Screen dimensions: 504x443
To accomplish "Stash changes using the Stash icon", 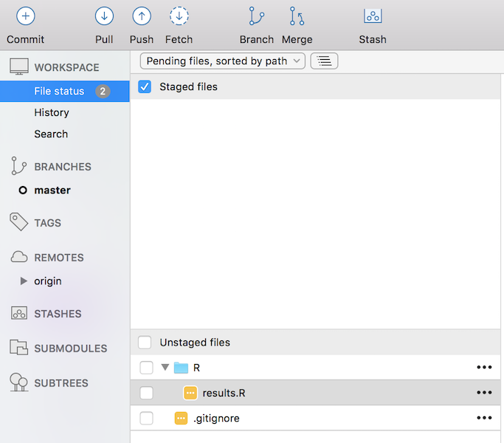I will click(x=373, y=16).
